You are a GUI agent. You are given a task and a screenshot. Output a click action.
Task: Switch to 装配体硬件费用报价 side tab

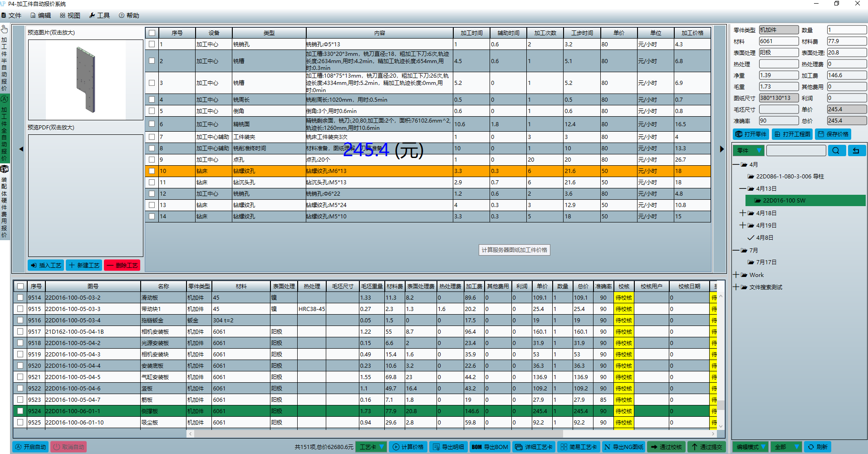[5, 201]
